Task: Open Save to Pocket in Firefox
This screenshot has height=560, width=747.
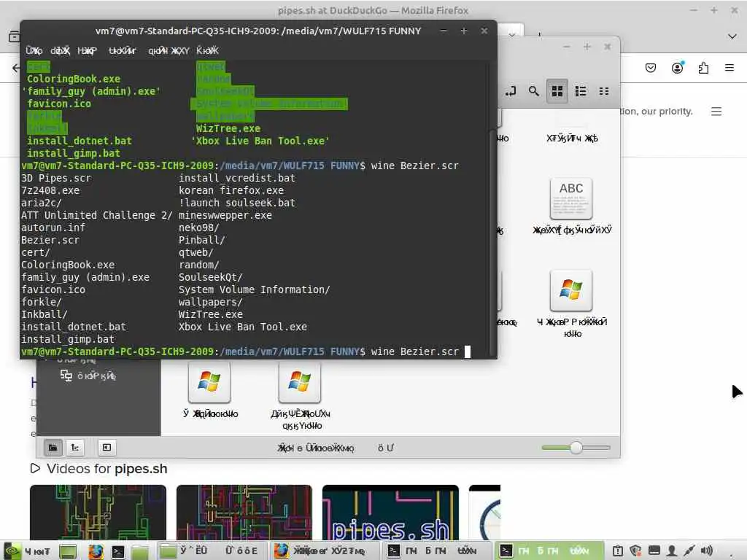Action: coord(650,68)
